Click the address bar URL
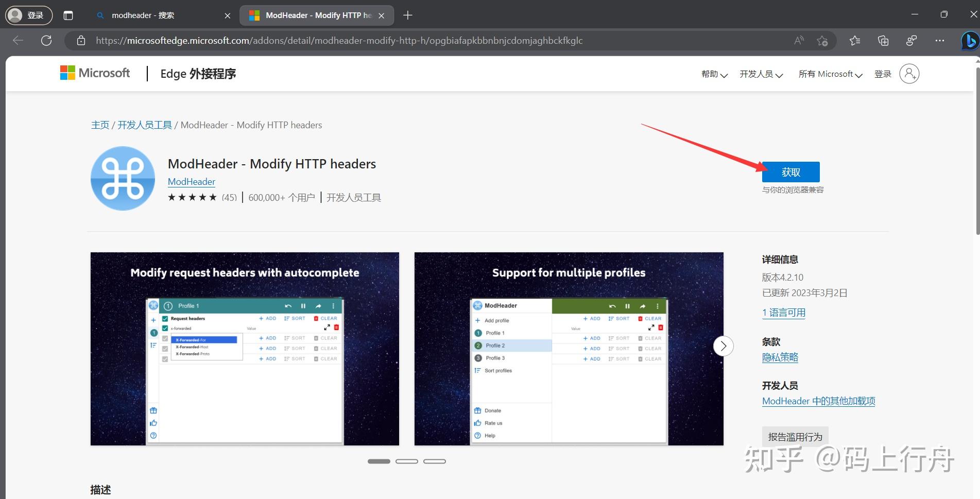Screen dimensions: 980x499 coord(339,41)
